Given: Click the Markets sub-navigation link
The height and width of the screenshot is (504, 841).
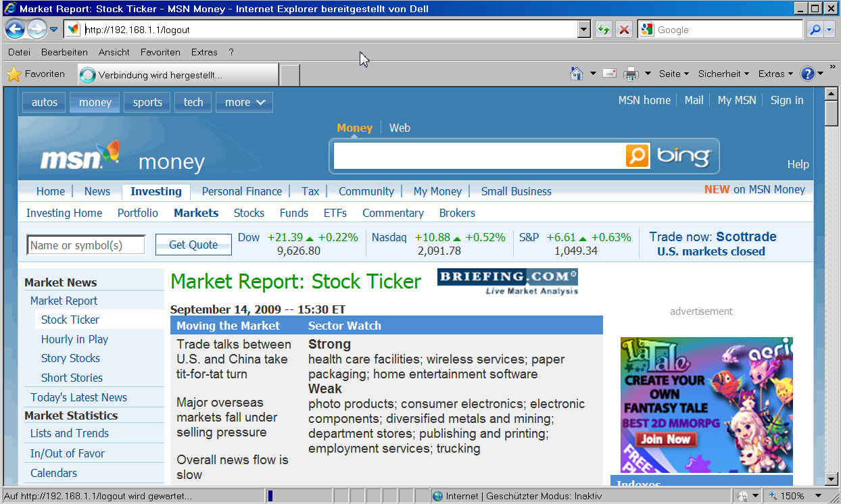Looking at the screenshot, I should coord(196,213).
